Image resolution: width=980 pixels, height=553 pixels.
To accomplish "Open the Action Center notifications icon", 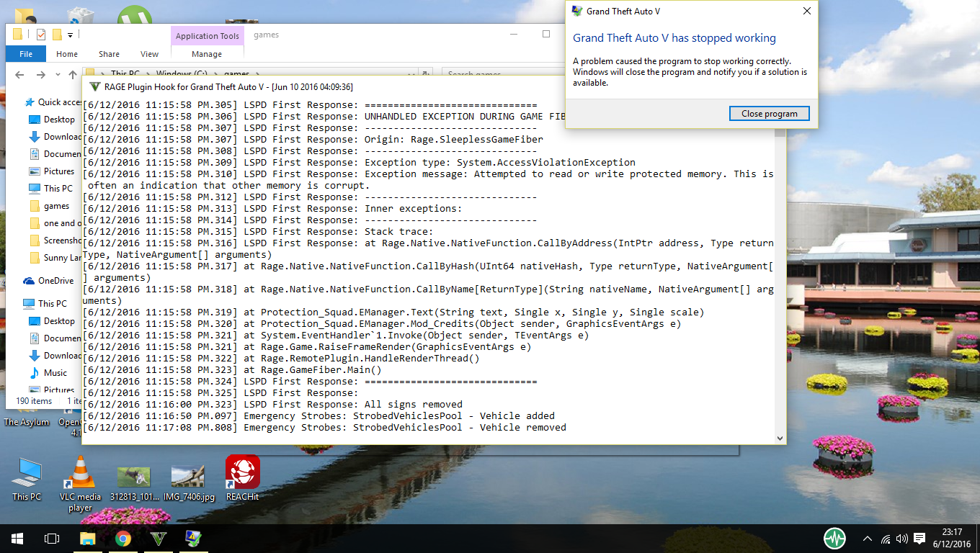I will (x=919, y=539).
